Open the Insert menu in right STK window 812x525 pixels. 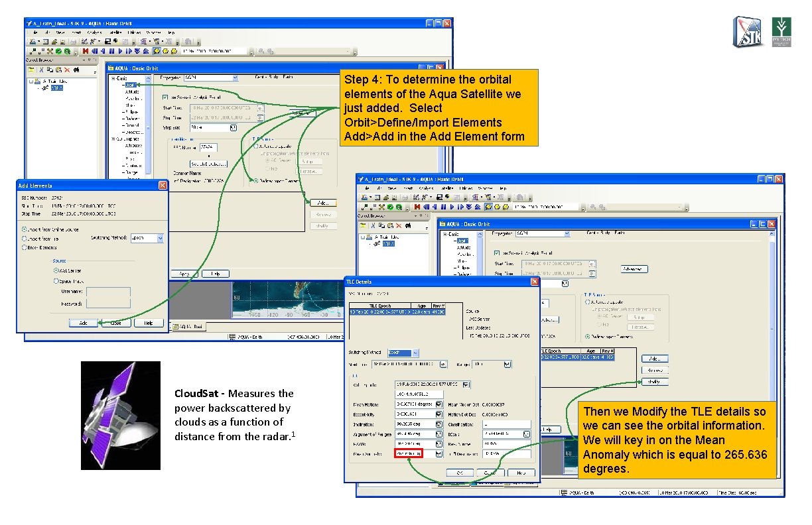click(x=408, y=188)
